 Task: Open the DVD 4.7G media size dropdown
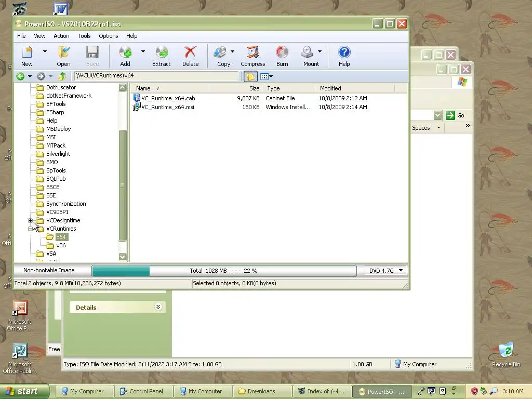[385, 270]
